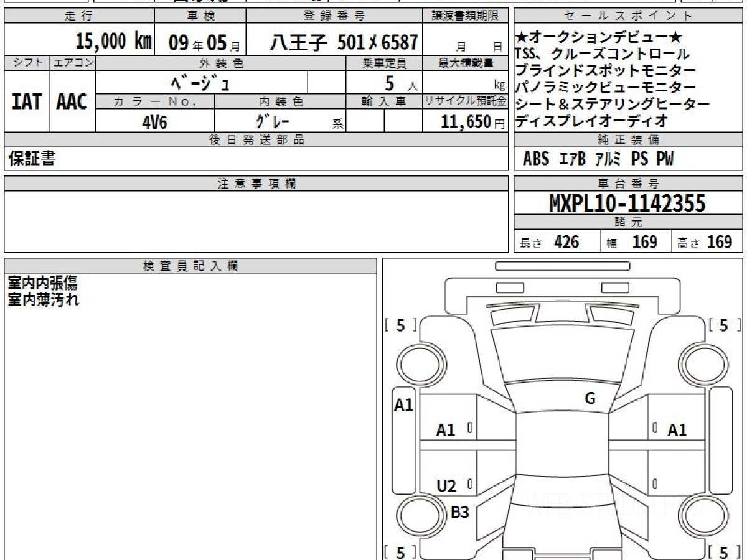Viewport: 747px width, 560px height.
Task: Click the TSS、クルーズコントロール line
Action: [x=602, y=55]
